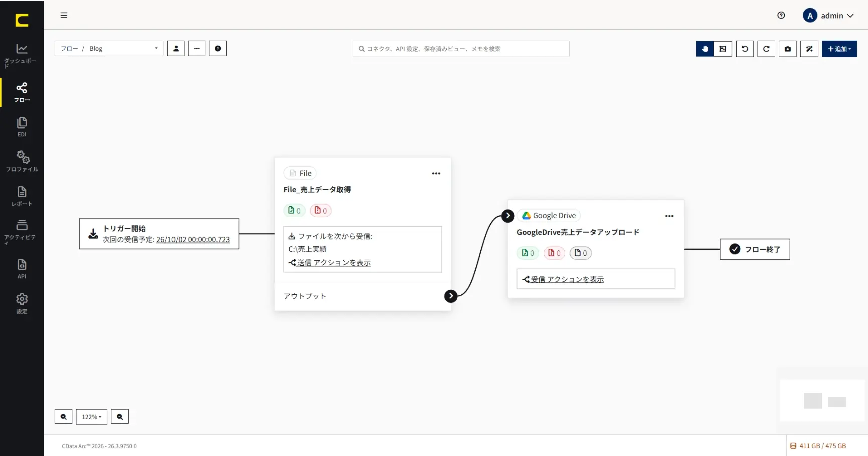
Task: Take a snapshot with the camera button
Action: [788, 49]
